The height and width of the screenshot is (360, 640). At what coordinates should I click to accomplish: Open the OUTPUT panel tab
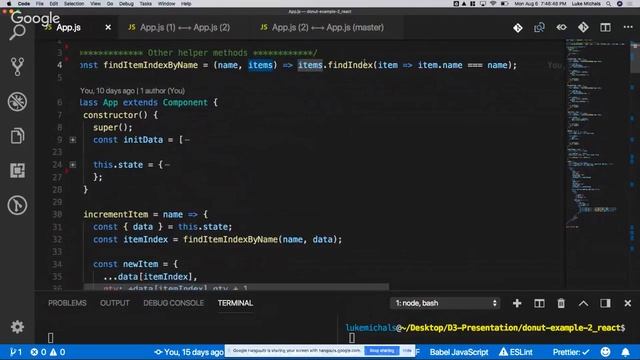pos(115,303)
